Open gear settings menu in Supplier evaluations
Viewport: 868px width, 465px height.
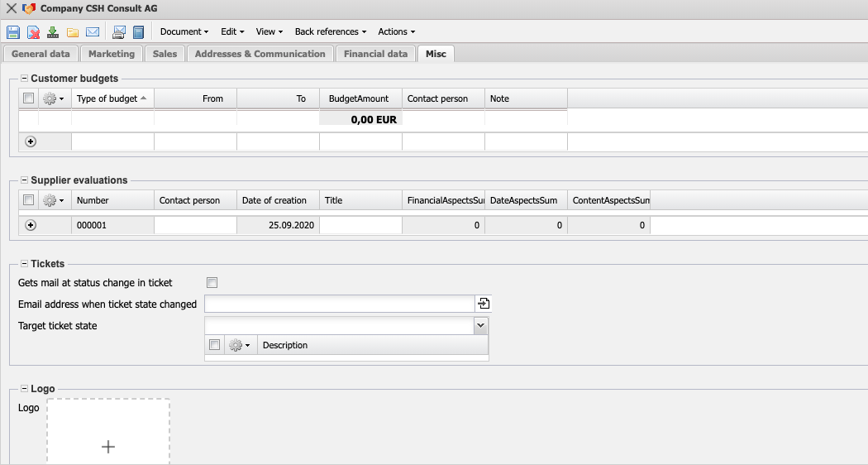point(54,200)
